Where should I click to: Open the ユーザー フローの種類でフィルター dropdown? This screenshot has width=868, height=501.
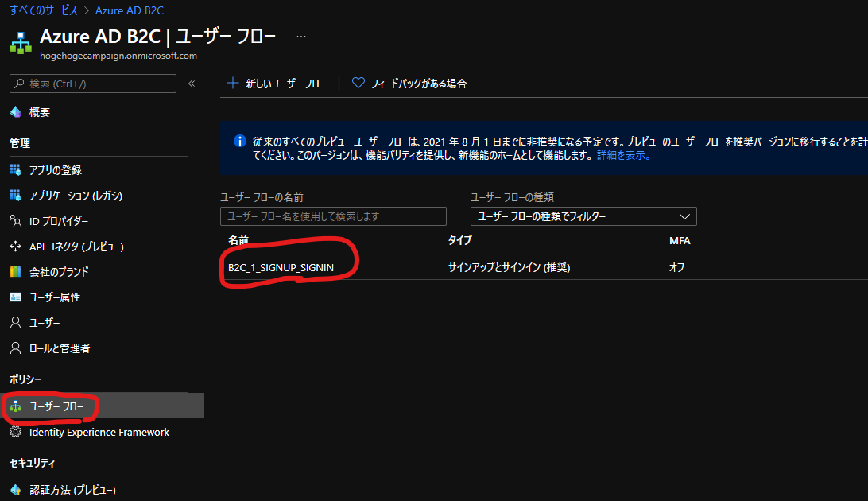583,216
